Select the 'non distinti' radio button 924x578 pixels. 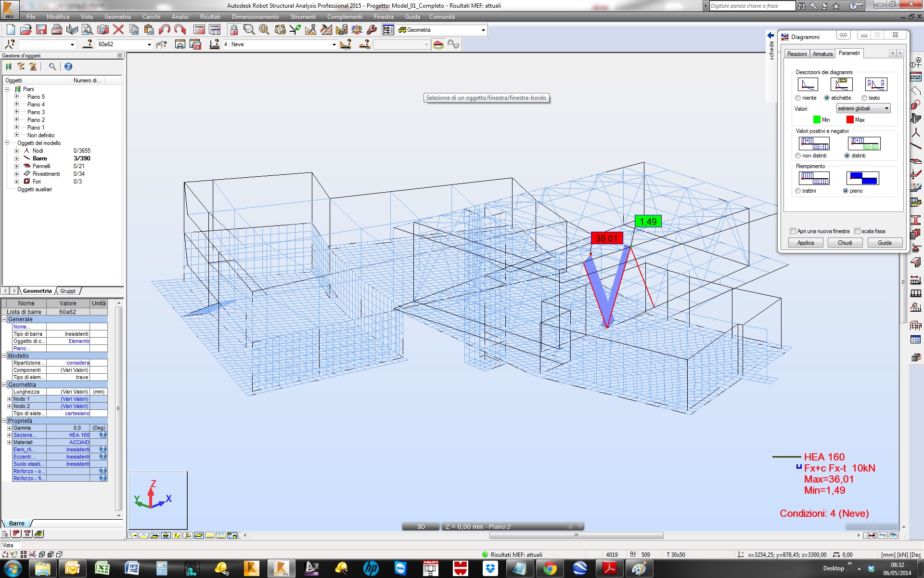coord(798,156)
